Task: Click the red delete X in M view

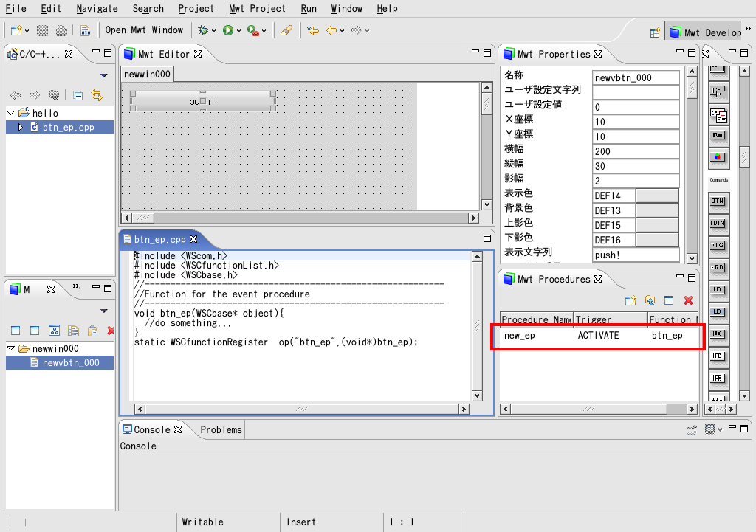Action: coord(111,331)
